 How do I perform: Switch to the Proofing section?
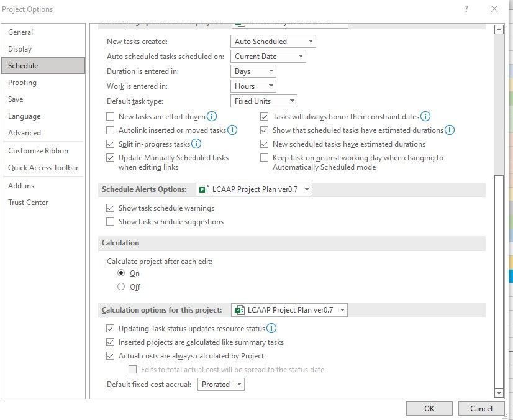tap(22, 82)
